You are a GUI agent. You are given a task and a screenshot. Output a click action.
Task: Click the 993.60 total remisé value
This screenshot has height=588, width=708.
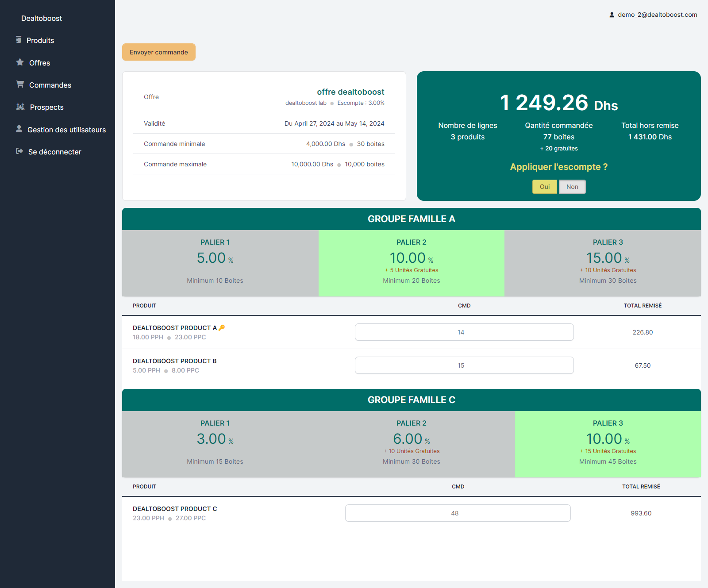click(641, 513)
